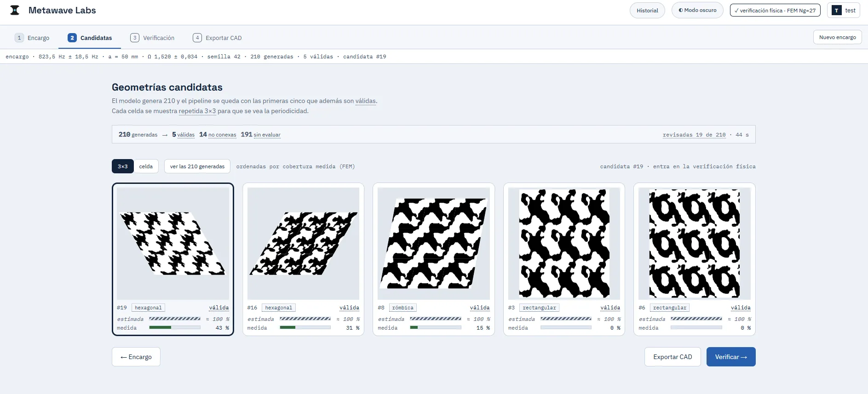868x394 pixels.
Task: Select candidate #16 geometry thumbnail
Action: pos(303,244)
